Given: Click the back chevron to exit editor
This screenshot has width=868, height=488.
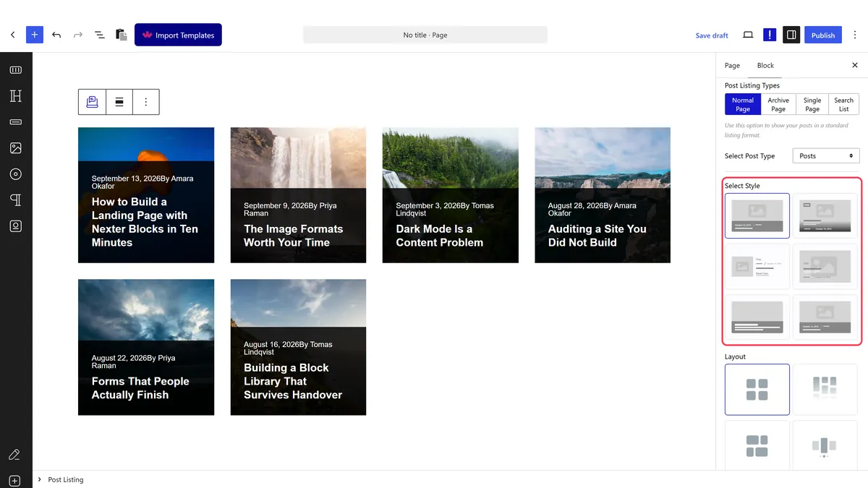Looking at the screenshot, I should [x=12, y=35].
